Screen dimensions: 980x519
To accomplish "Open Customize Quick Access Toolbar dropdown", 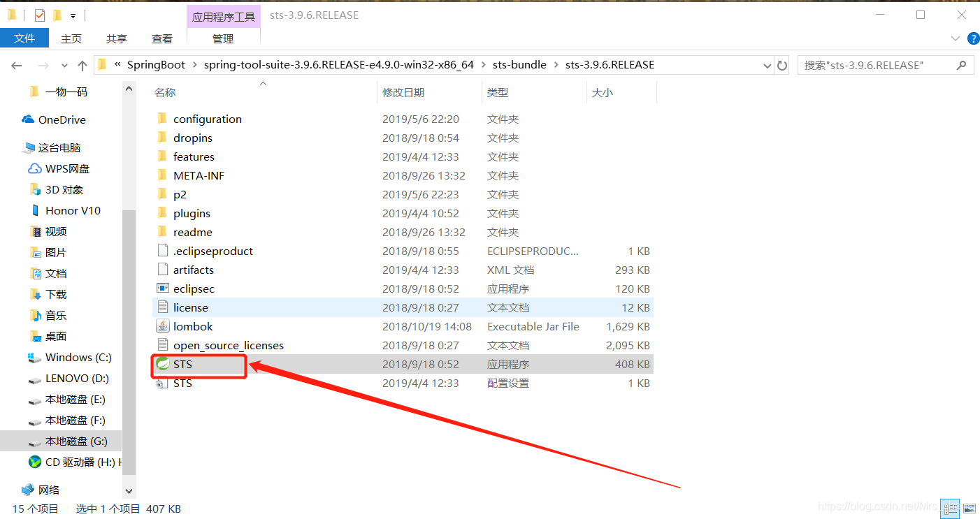I will (73, 15).
